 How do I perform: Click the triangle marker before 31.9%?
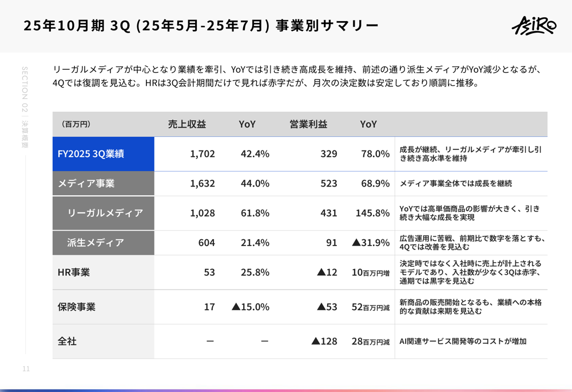coord(356,243)
